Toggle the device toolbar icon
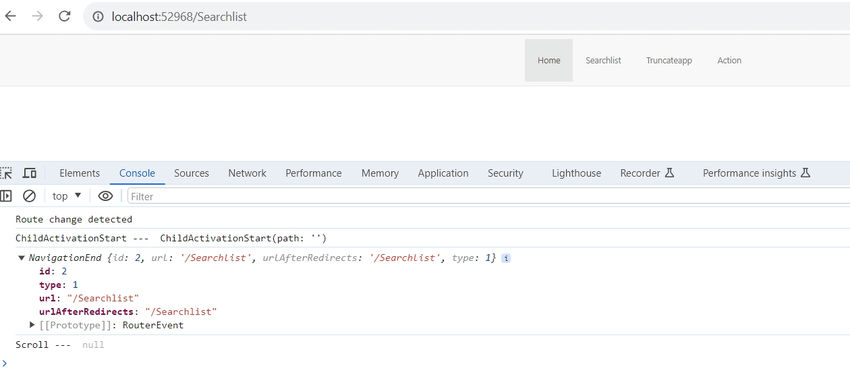The width and height of the screenshot is (850, 387). click(x=30, y=173)
